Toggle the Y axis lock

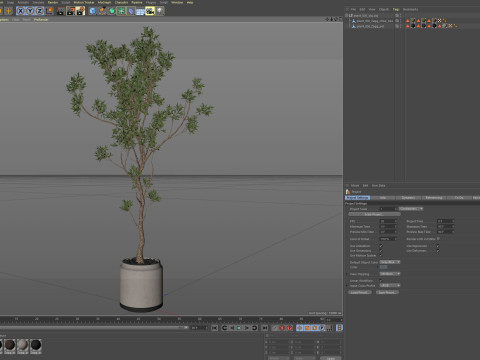click(30, 11)
